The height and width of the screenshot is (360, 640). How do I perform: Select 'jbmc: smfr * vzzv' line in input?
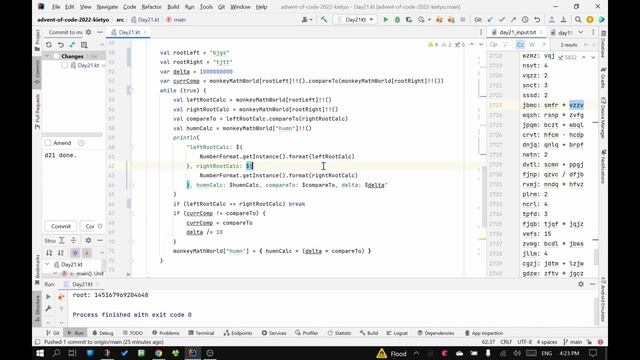pos(553,105)
